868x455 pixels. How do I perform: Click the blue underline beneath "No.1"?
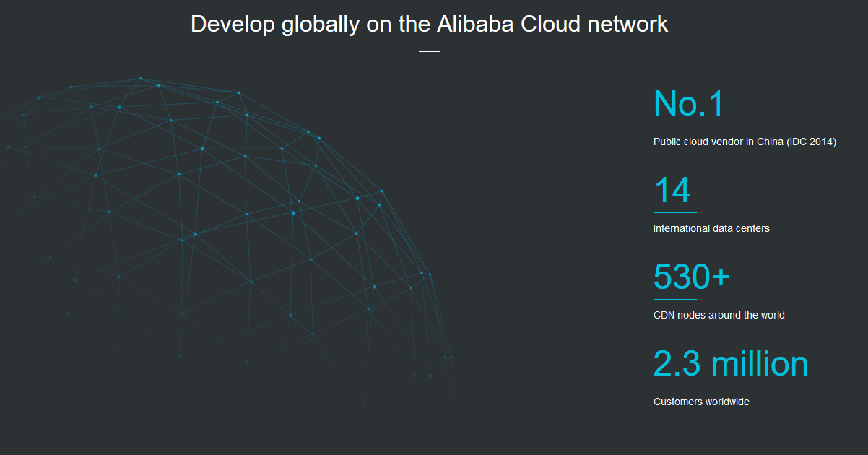(x=674, y=126)
